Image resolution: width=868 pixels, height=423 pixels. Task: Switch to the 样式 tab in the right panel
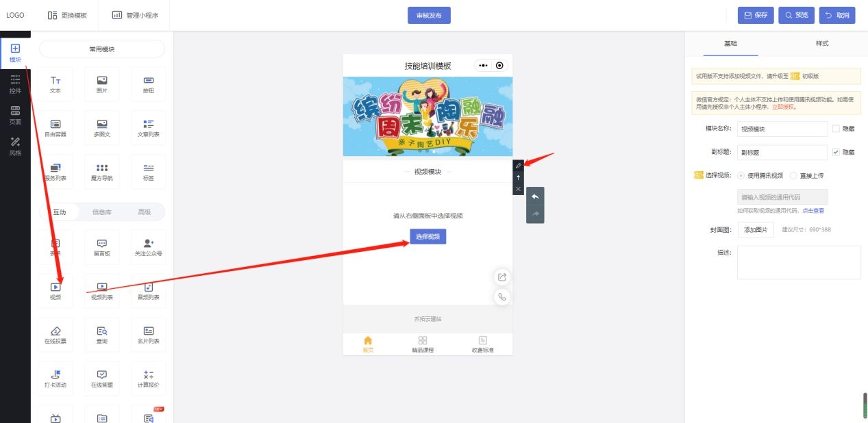[x=821, y=43]
